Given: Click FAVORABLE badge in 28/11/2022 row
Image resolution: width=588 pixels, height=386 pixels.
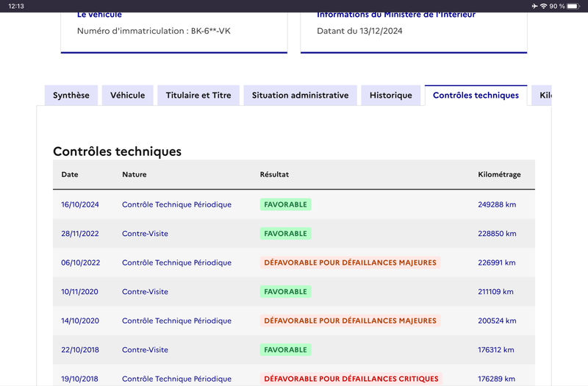Looking at the screenshot, I should (x=285, y=233).
